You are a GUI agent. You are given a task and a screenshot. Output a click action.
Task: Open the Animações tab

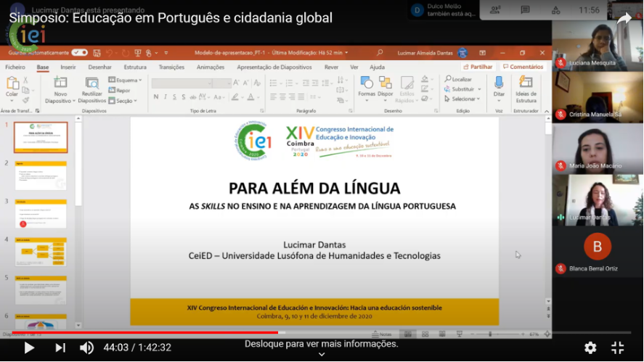(x=211, y=67)
